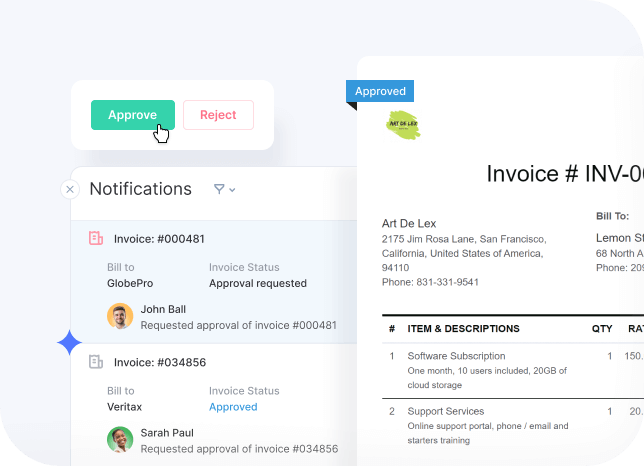Click the Approval requested status text
Image resolution: width=644 pixels, height=466 pixels.
(258, 283)
